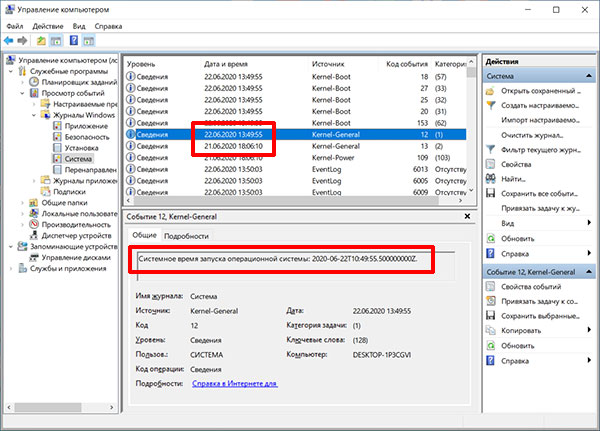This screenshot has width=600, height=431.
Task: Toggle the action pane toolbar icon
Action: (89, 41)
